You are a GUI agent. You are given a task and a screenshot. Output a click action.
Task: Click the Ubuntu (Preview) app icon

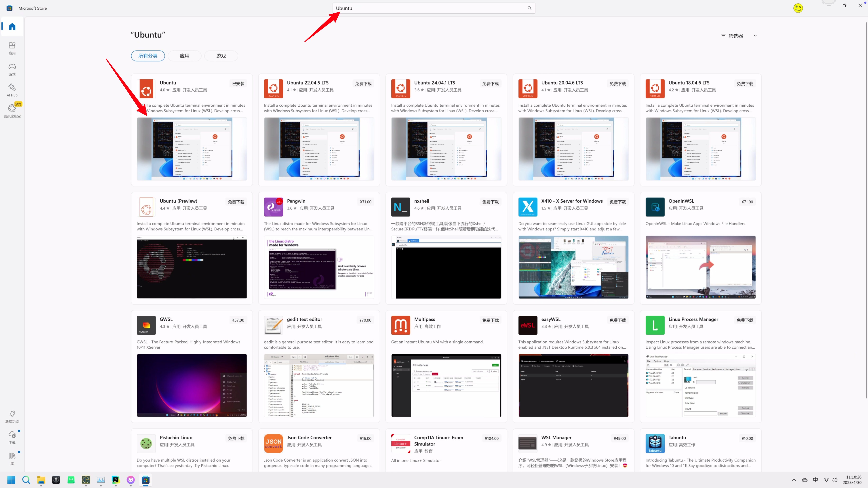pos(146,207)
